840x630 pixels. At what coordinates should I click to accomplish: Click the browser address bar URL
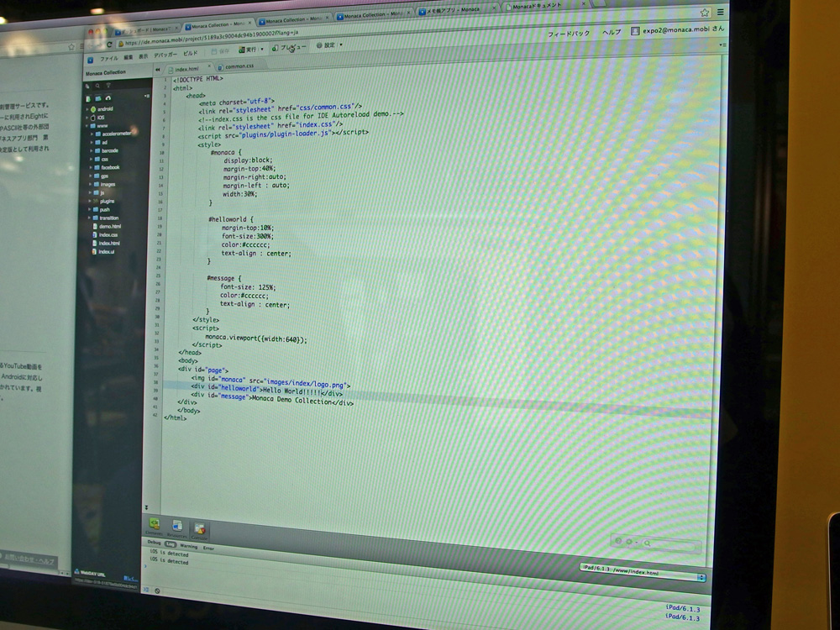coord(212,36)
